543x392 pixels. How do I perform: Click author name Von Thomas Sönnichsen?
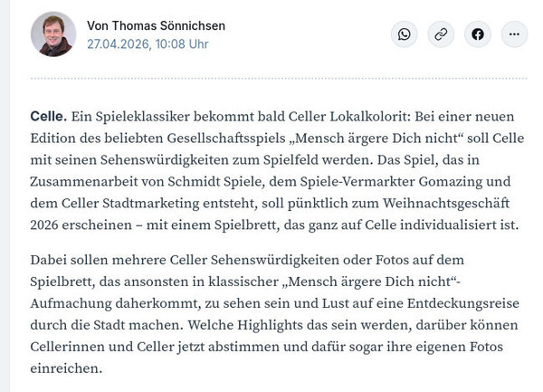coord(156,25)
